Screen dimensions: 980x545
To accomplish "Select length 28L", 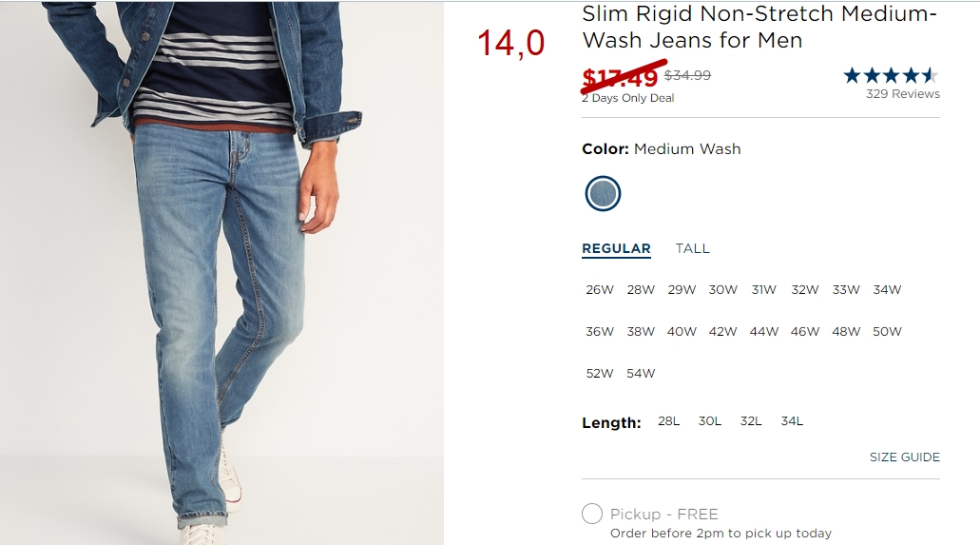I will [669, 421].
